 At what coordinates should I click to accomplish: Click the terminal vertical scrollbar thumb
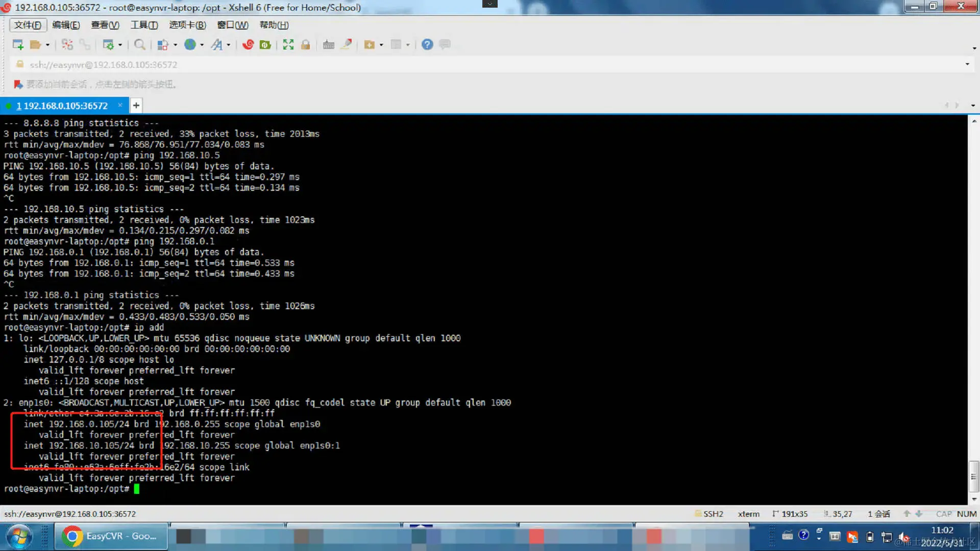tap(973, 477)
